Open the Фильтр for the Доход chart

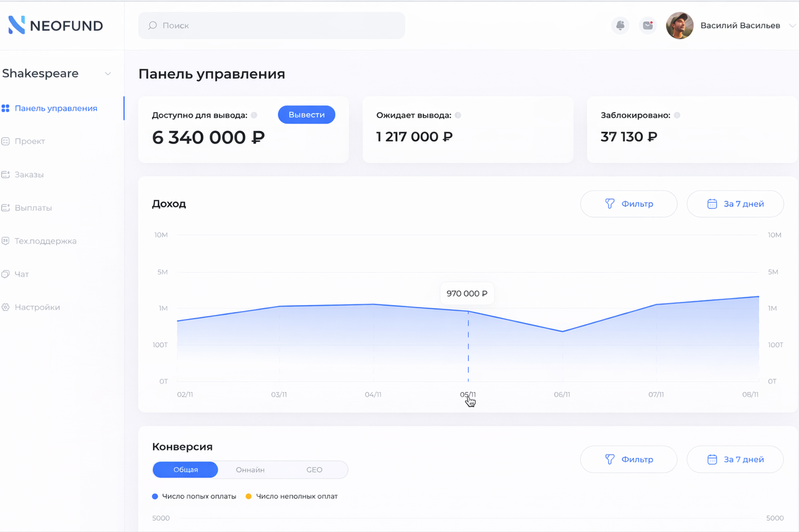pyautogui.click(x=629, y=203)
